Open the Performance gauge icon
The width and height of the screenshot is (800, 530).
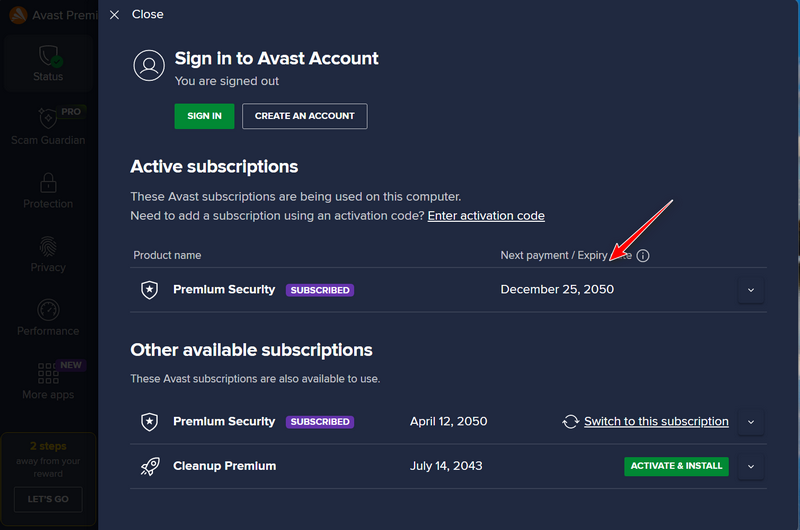click(x=48, y=310)
